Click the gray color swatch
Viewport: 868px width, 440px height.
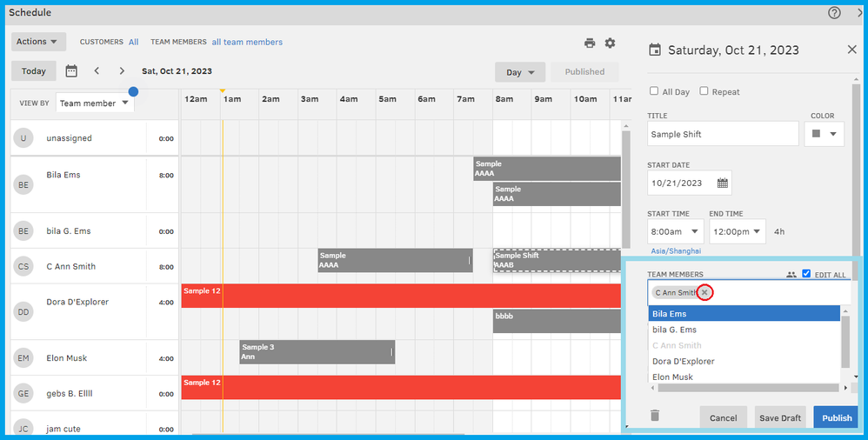pyautogui.click(x=816, y=134)
